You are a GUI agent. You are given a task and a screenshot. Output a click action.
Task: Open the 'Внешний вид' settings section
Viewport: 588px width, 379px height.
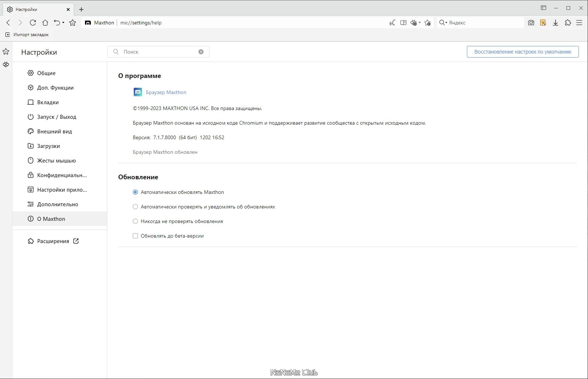click(x=54, y=131)
